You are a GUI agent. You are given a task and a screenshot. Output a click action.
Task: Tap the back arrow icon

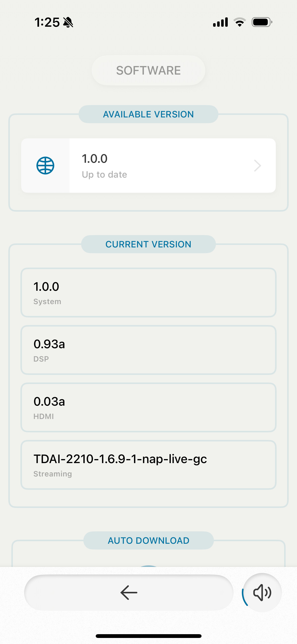(129, 592)
